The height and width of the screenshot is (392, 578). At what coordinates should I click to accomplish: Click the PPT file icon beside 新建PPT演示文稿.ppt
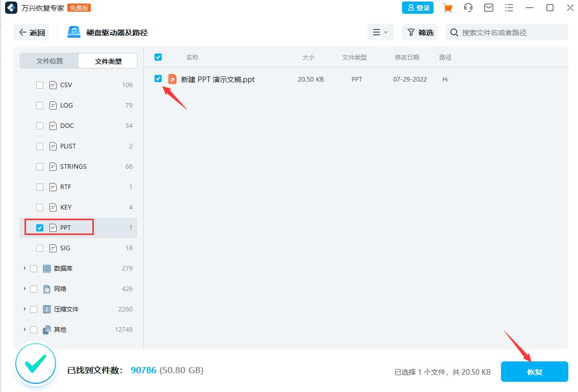coord(172,79)
